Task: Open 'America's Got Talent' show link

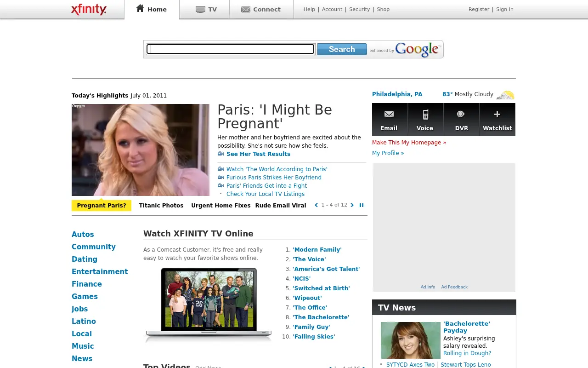Action: tap(326, 269)
